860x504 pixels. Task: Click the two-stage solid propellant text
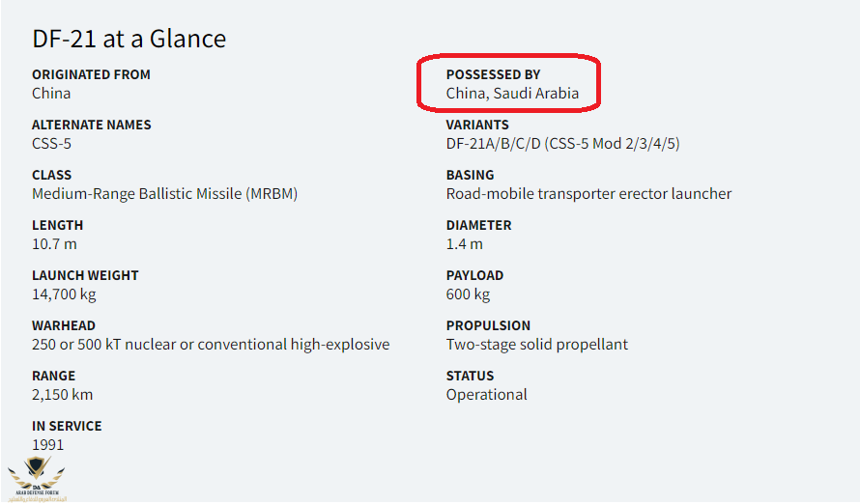(x=536, y=345)
